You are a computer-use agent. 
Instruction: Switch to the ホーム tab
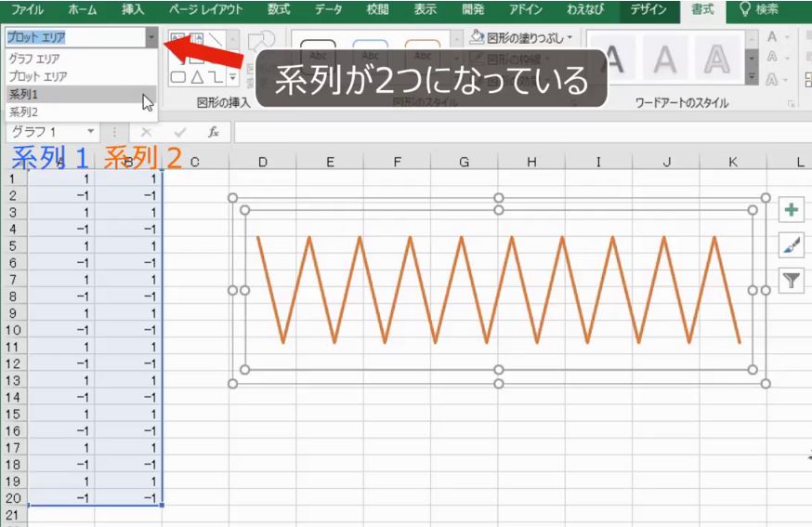point(82,9)
